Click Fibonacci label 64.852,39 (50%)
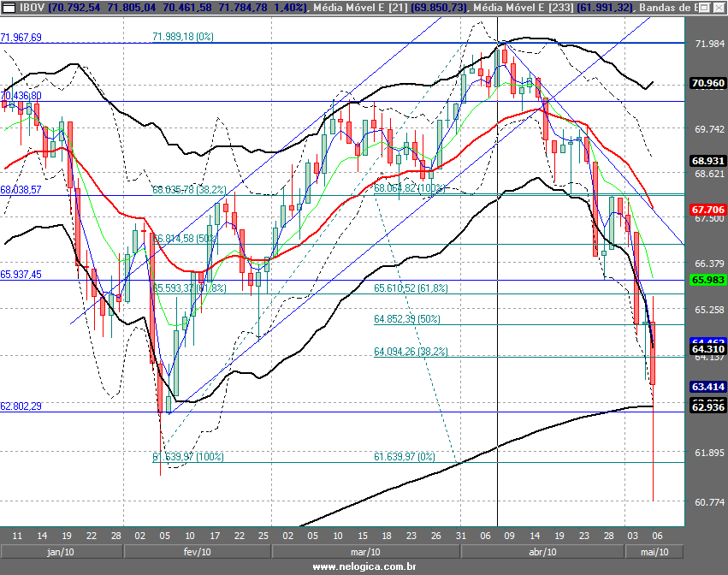Viewport: 728px width, 575px height. point(407,319)
